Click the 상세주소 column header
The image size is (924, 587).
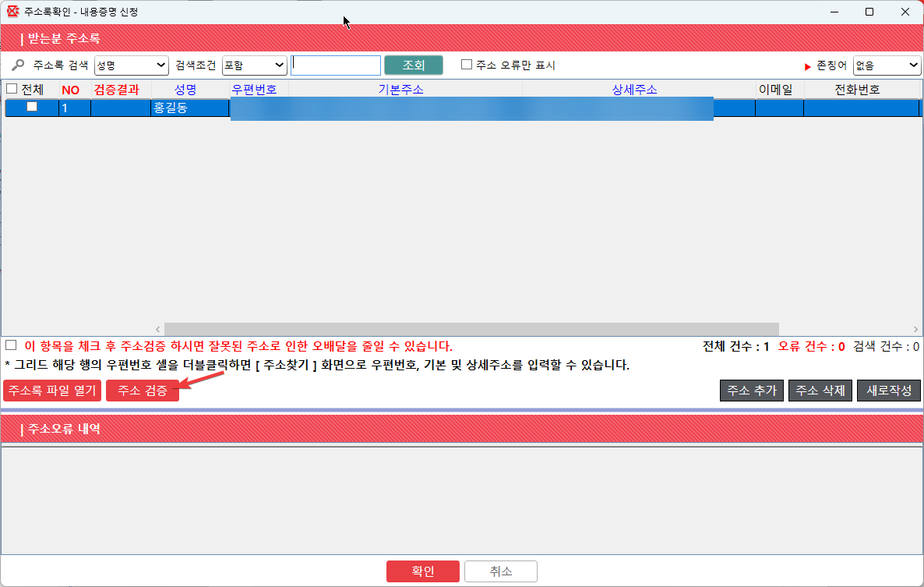[635, 90]
